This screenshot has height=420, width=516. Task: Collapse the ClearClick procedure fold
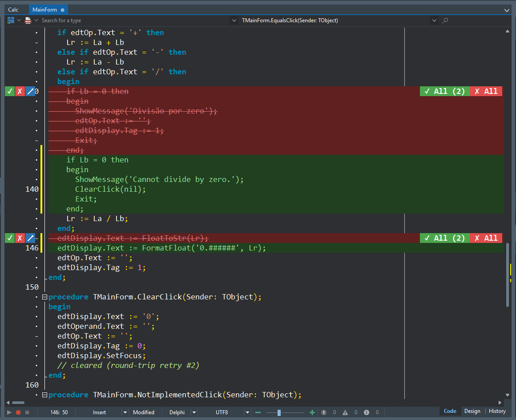coord(45,297)
